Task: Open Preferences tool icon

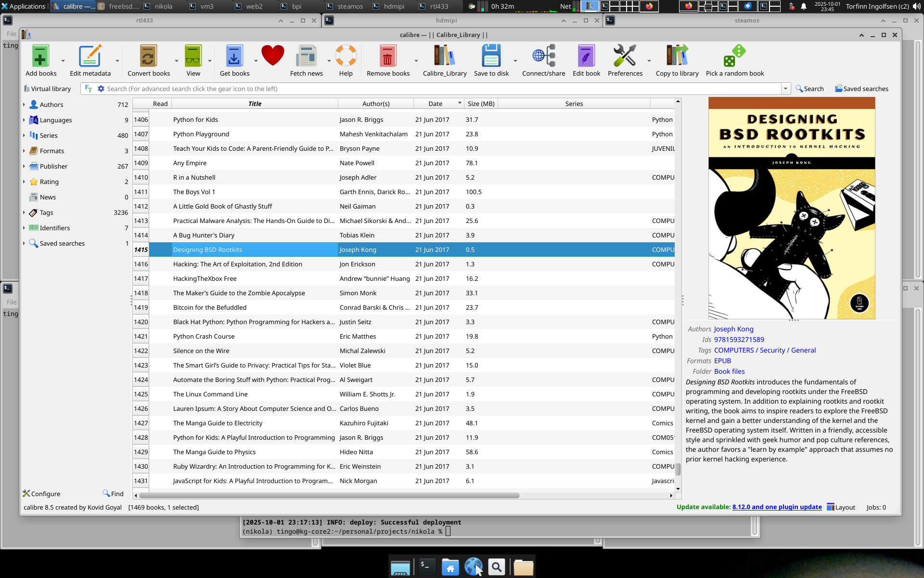Action: pos(625,56)
